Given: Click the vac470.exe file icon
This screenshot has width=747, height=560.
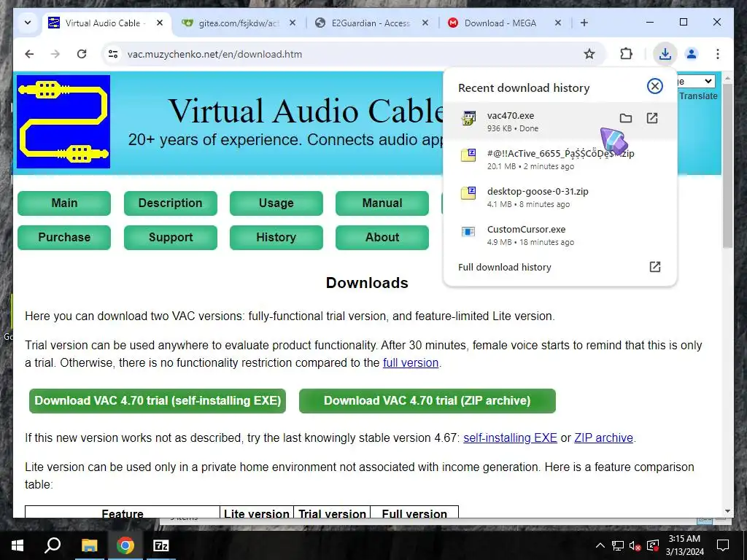Looking at the screenshot, I should (469, 118).
